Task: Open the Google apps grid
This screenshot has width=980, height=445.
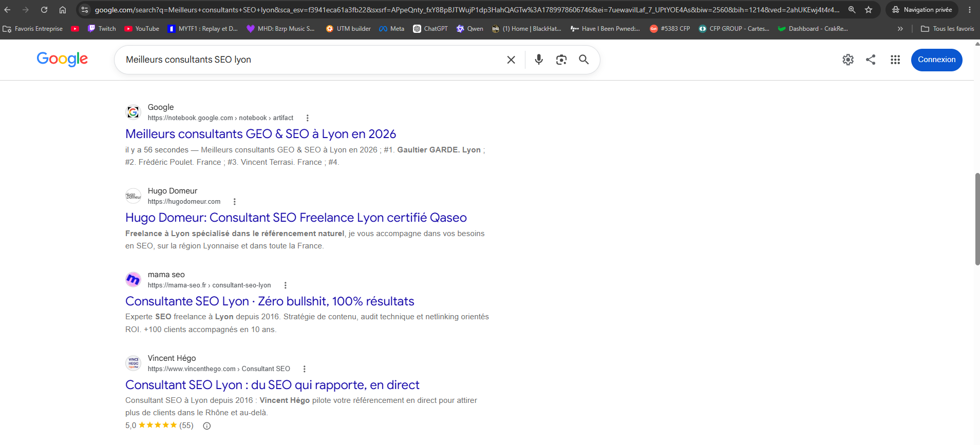Action: click(x=895, y=60)
